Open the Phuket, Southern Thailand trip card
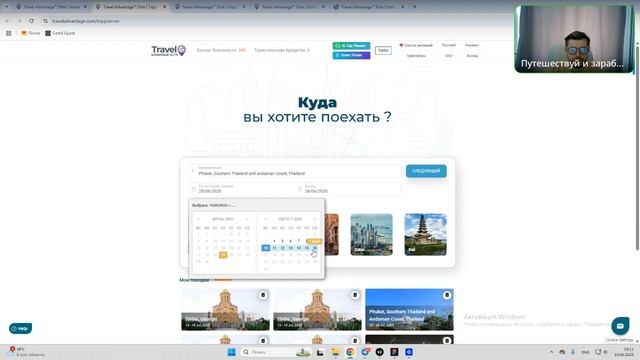The image size is (640, 360). [x=409, y=309]
